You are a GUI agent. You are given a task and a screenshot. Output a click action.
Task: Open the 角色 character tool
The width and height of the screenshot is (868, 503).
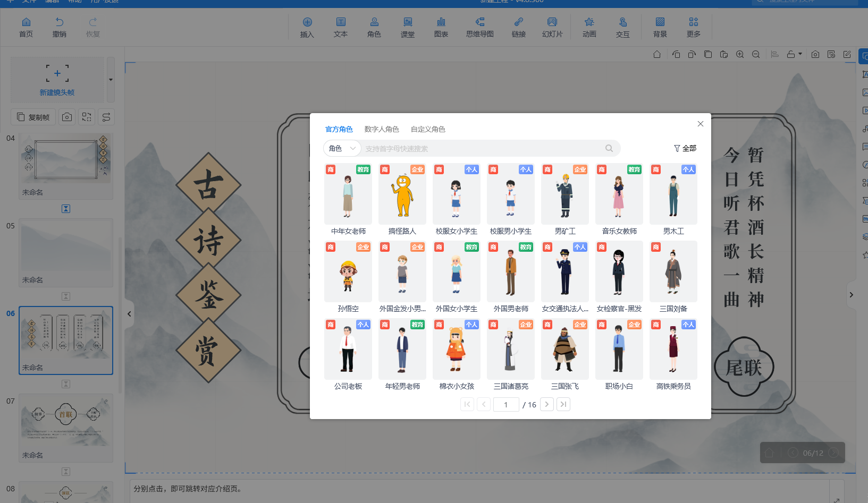click(374, 27)
